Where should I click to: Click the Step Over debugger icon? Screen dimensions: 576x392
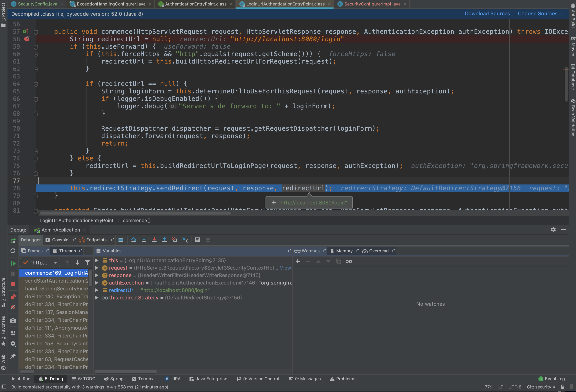pos(134,240)
